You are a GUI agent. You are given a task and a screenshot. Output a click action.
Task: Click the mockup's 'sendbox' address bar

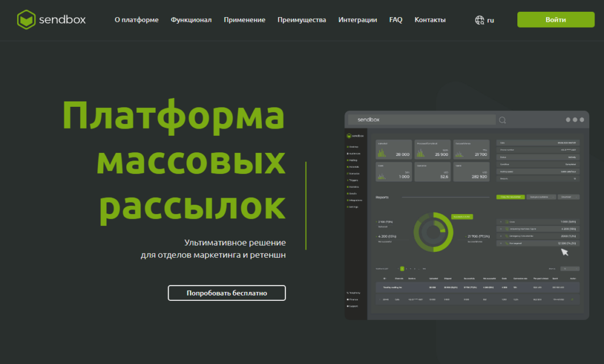pos(422,120)
